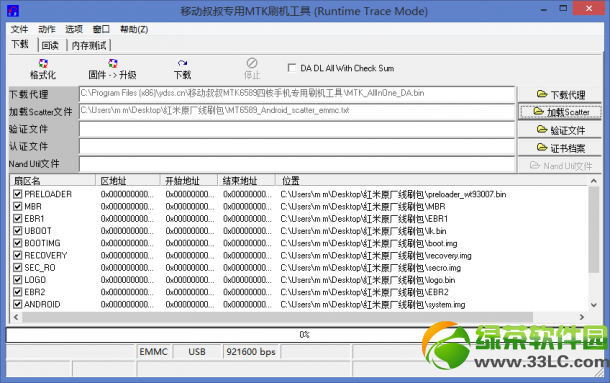The width and height of the screenshot is (610, 383).
Task: Select the system.img location path
Action: (x=373, y=304)
